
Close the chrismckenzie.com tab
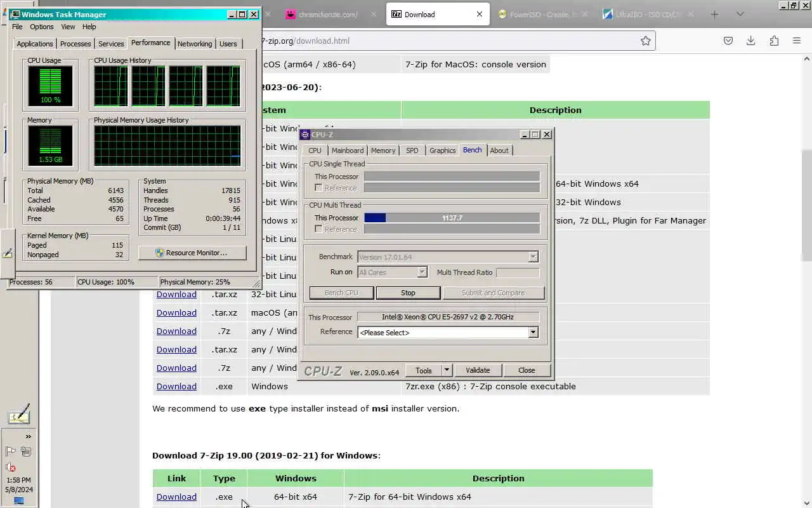point(372,14)
